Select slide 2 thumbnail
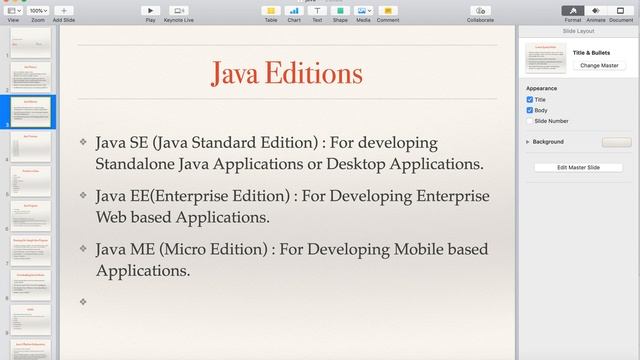This screenshot has width=640, height=360. (x=31, y=77)
